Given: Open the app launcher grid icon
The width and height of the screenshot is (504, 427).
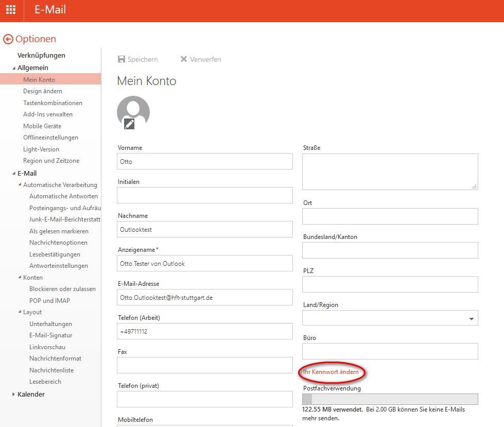Looking at the screenshot, I should (11, 10).
